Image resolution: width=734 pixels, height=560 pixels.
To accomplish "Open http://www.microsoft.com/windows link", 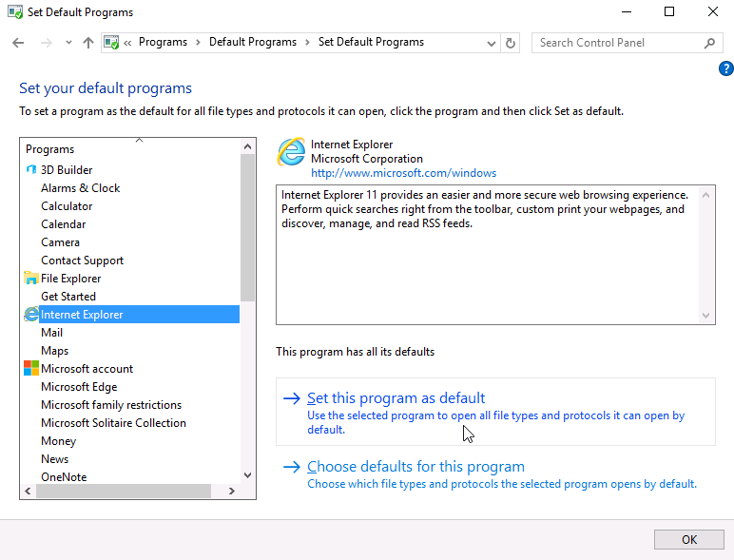I will [x=403, y=173].
